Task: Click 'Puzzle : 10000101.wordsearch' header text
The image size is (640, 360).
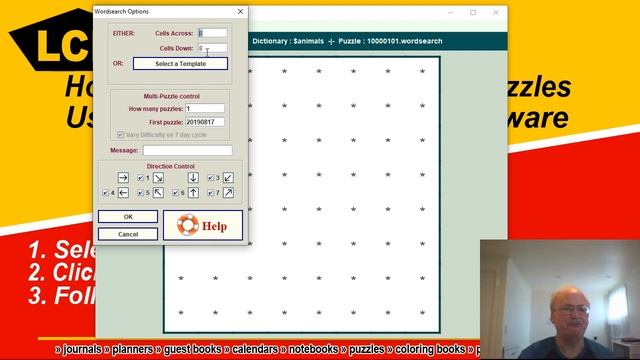Action: (x=390, y=41)
